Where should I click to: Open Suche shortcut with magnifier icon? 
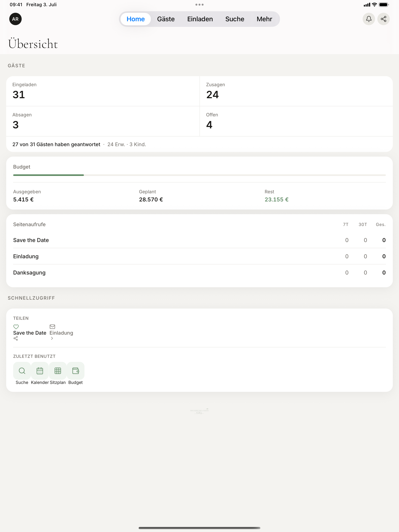click(22, 371)
